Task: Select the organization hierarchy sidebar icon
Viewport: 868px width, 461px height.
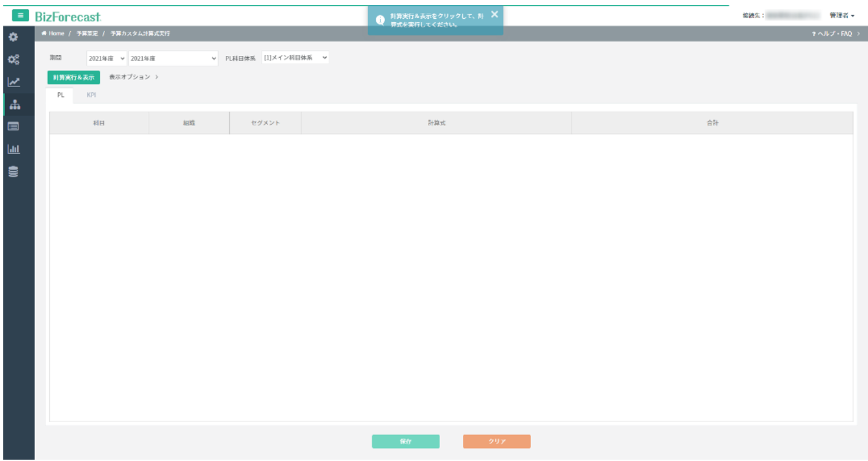Action: (14, 105)
